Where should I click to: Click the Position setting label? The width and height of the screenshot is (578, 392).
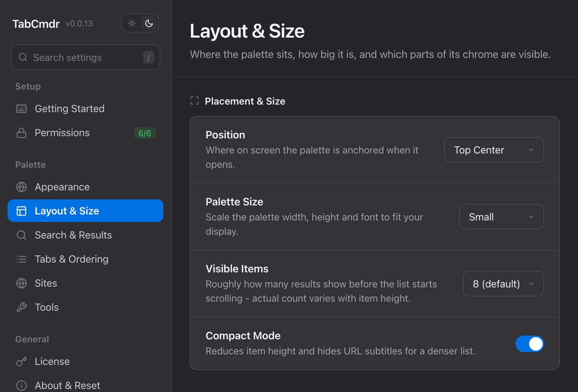[225, 135]
